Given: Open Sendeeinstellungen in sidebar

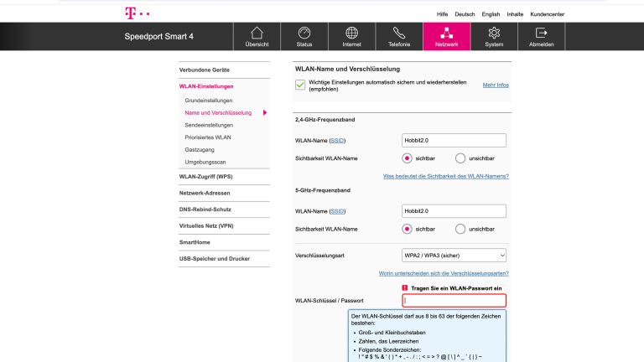Looking at the screenshot, I should click(209, 125).
